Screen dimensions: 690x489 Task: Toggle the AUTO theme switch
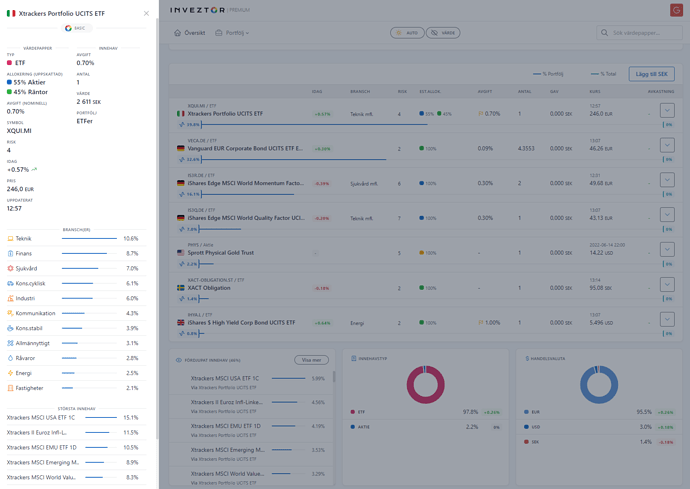tap(407, 33)
